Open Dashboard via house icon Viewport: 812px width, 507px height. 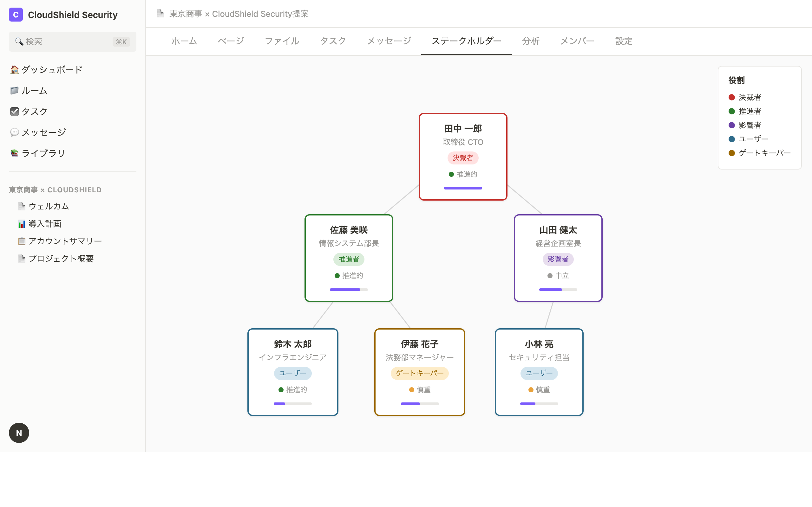14,70
